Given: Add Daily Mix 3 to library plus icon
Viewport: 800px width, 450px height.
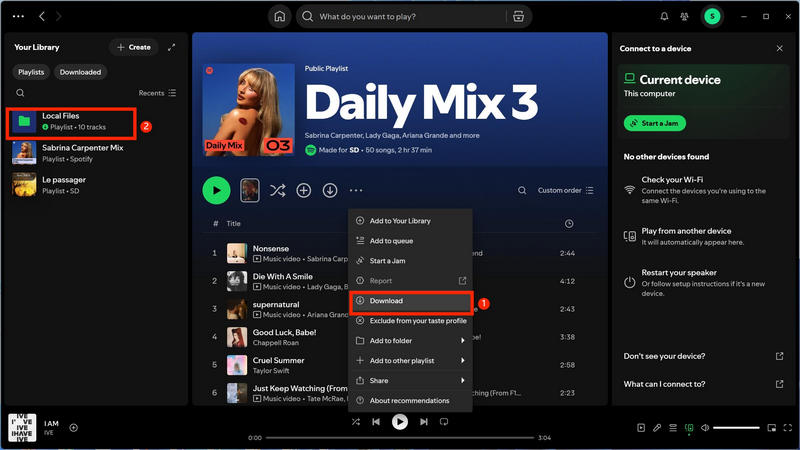Looking at the screenshot, I should coord(304,190).
